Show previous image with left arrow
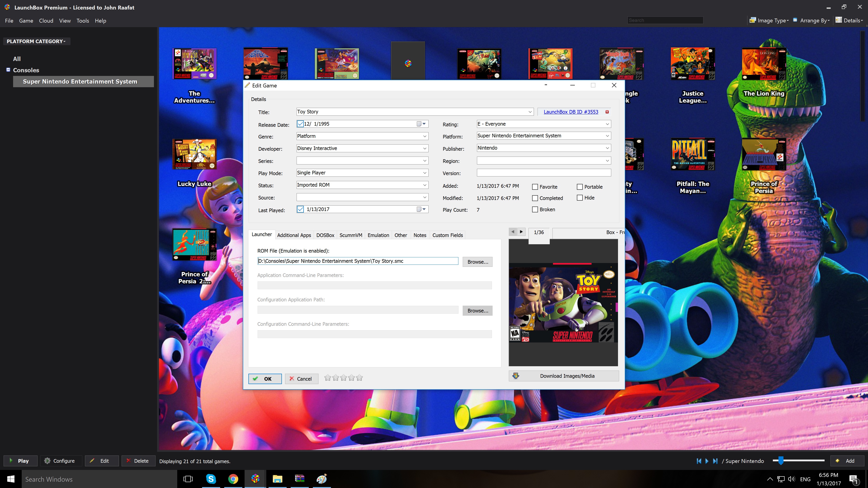Screen dimensions: 868x488 [x=513, y=232]
